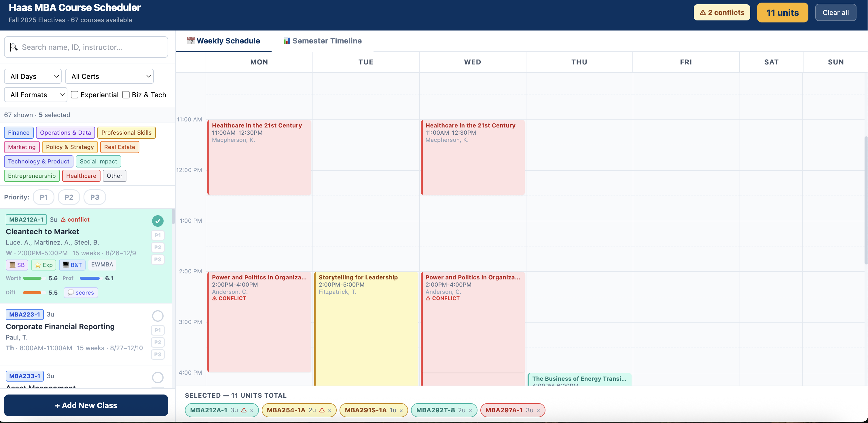Filter courses by P1 priority pill
Viewport: 868px width, 423px height.
point(43,197)
